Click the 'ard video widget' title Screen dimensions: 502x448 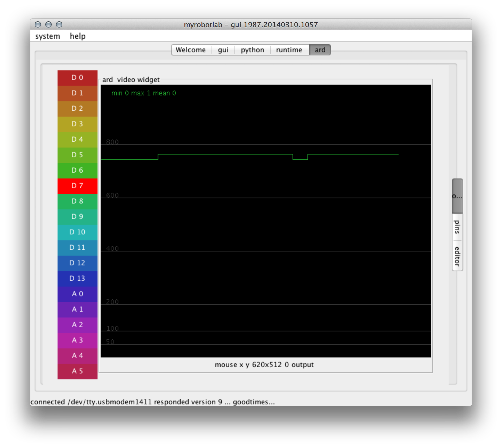click(x=131, y=80)
